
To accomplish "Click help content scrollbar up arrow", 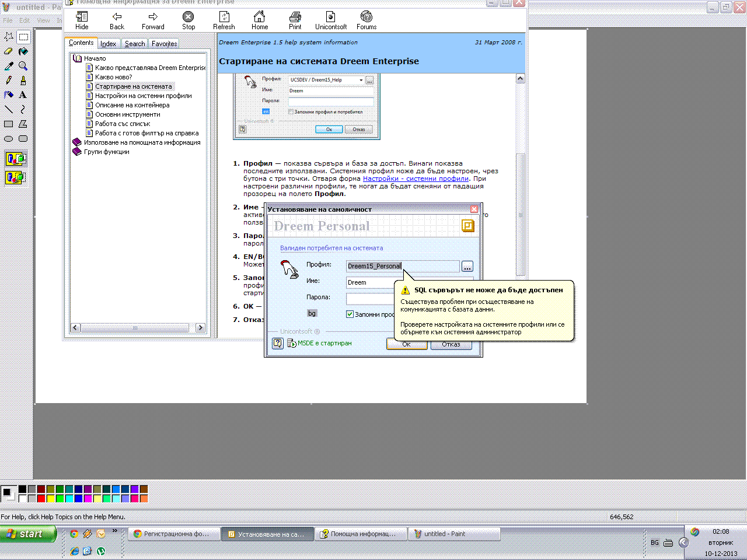I will point(521,78).
